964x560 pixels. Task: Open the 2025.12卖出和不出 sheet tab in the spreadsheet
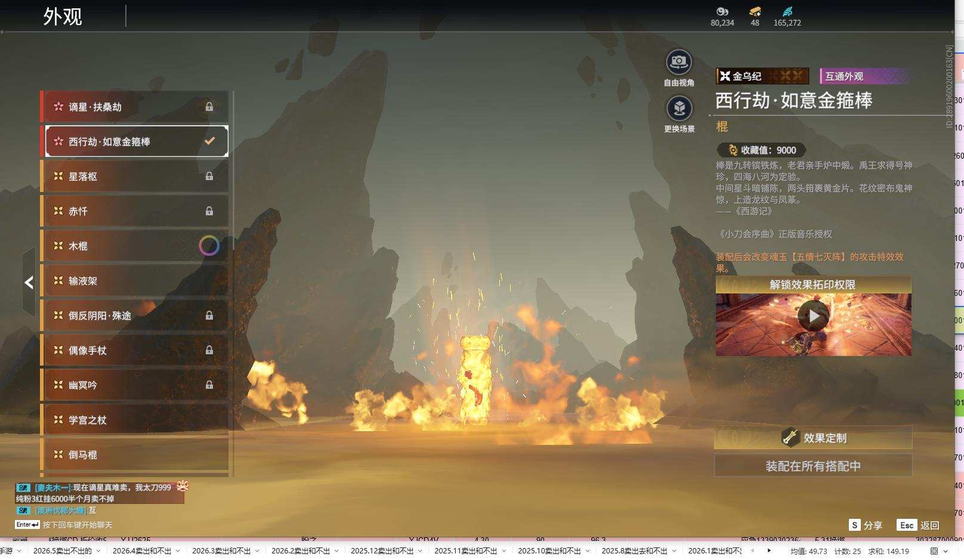[382, 550]
